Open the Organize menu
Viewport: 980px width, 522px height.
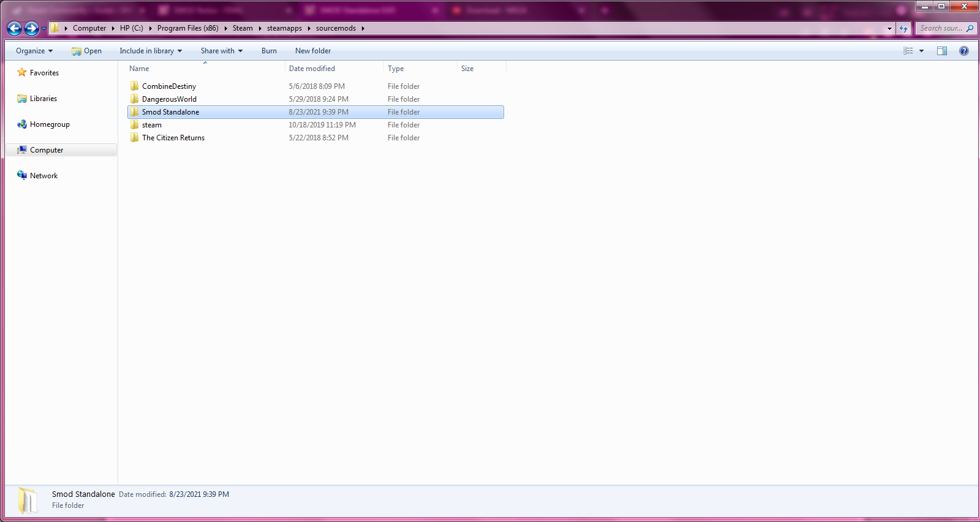(34, 51)
